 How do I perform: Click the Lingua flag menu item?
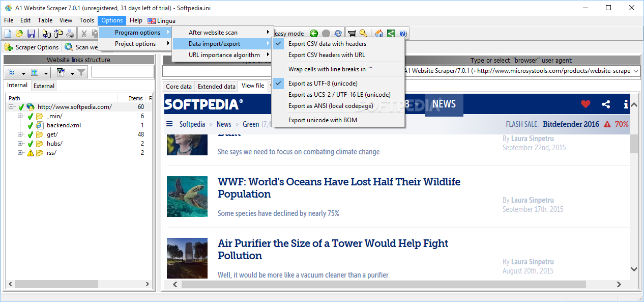click(x=162, y=20)
